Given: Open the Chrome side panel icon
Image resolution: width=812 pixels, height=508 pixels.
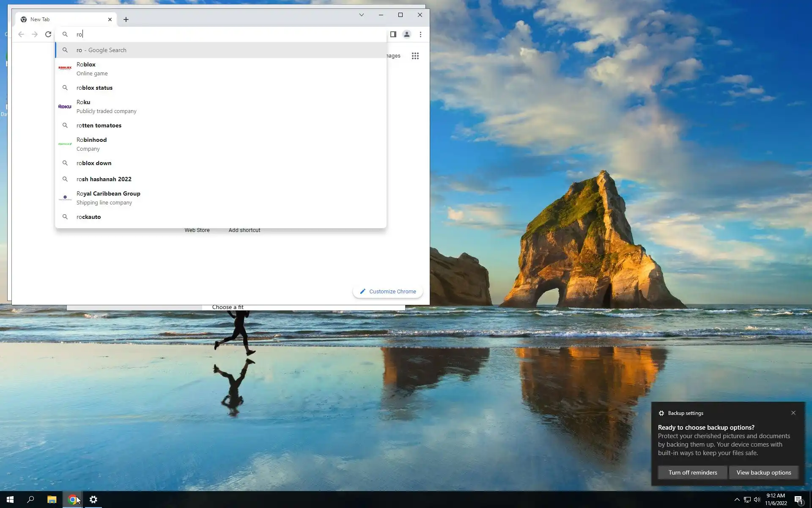Looking at the screenshot, I should 393,34.
